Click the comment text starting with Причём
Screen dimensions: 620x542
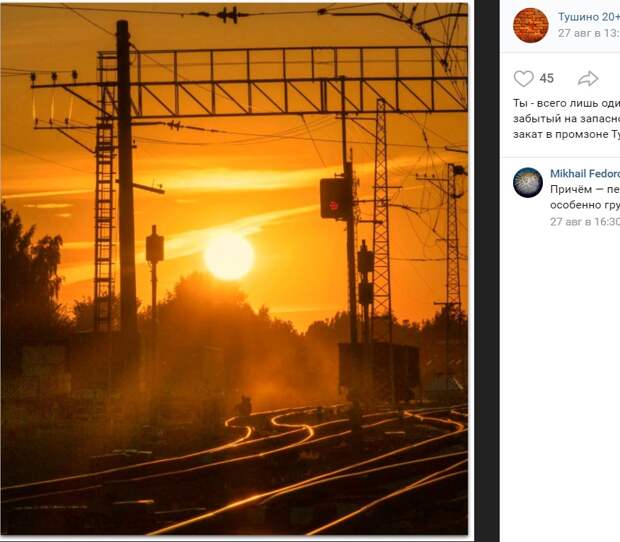pyautogui.click(x=585, y=197)
